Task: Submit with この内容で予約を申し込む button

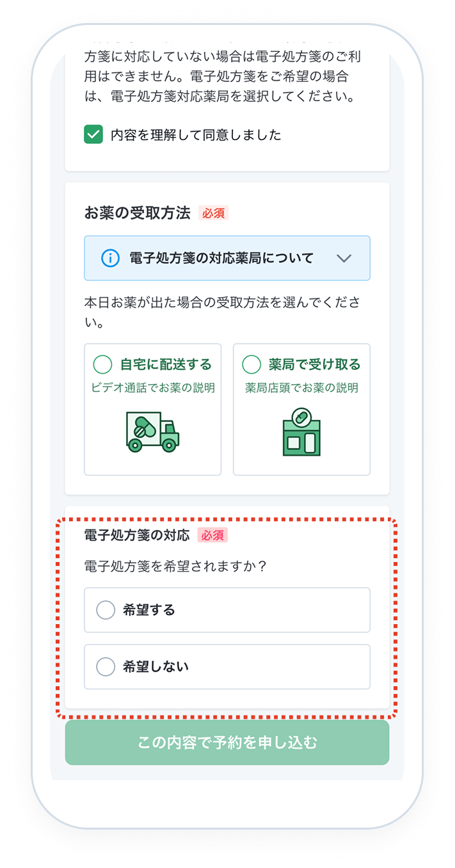Action: click(x=227, y=743)
